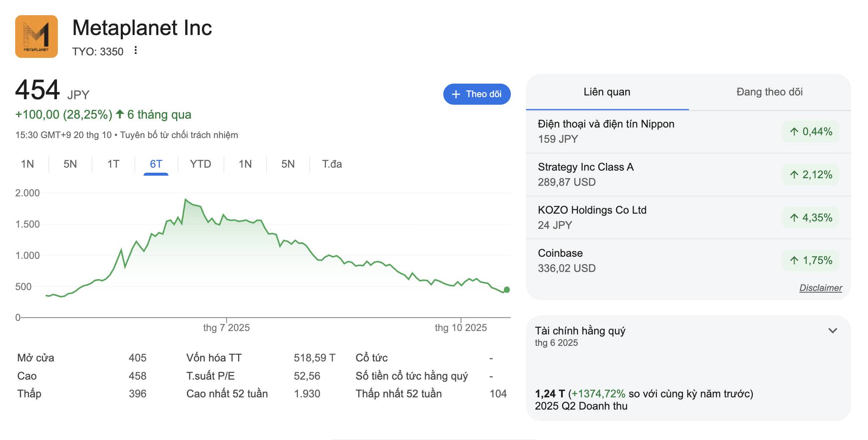Screen dimensions: 868x440
Task: Click the Coinbase 1,75% change badge
Action: click(811, 261)
